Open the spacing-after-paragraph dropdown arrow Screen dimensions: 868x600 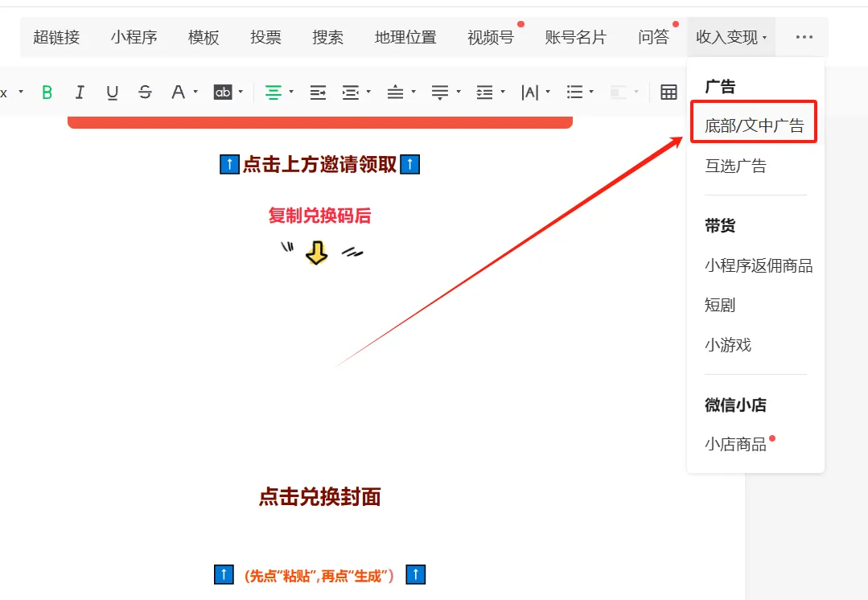point(459,92)
